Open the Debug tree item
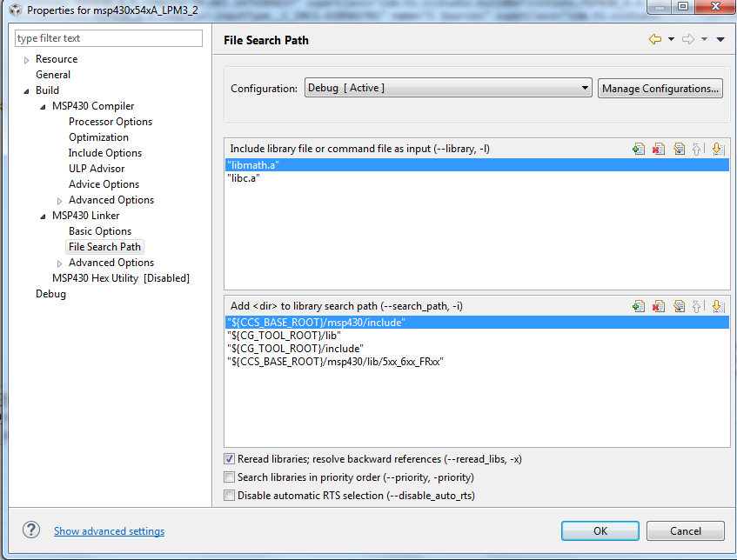The width and height of the screenshot is (737, 560). click(50, 294)
